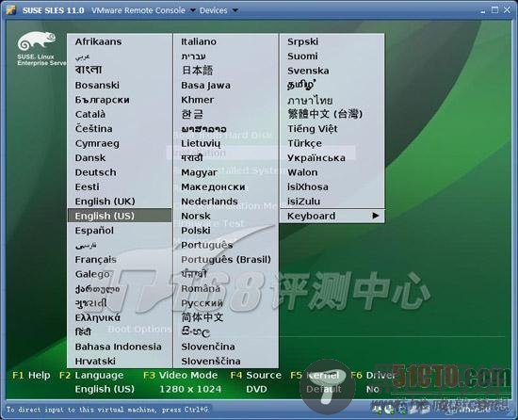The height and width of the screenshot is (420, 518).
Task: Choose Tiếng Việt language
Action: pyautogui.click(x=312, y=128)
